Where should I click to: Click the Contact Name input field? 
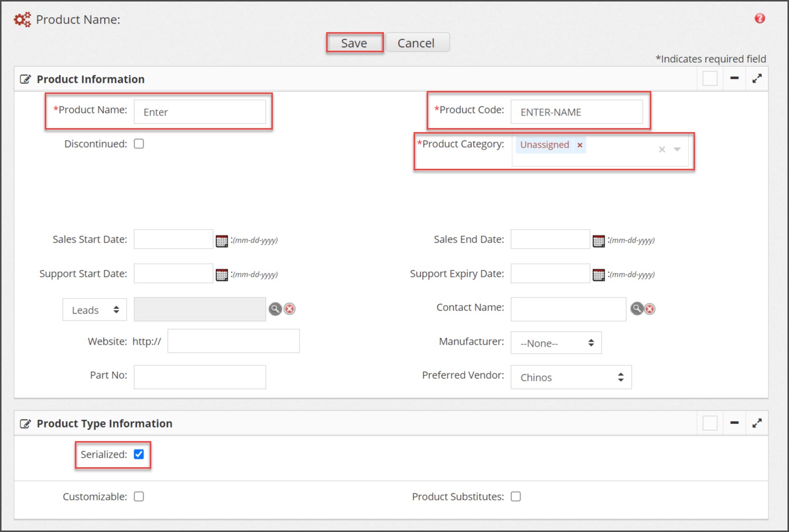(568, 309)
